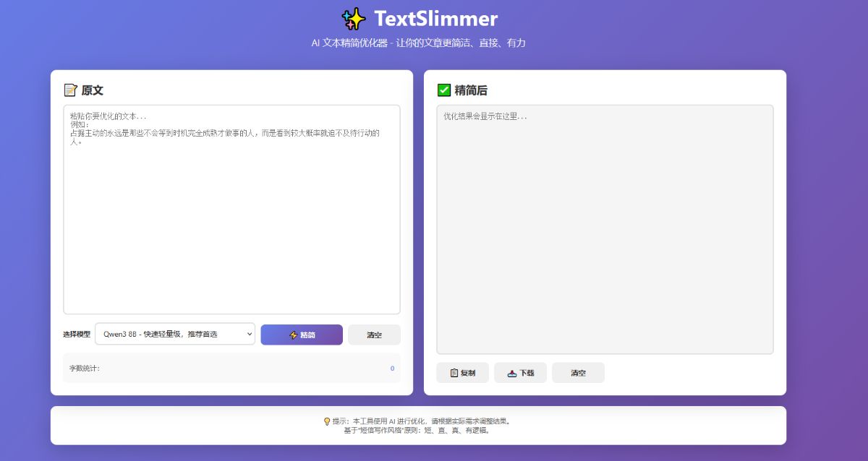Click 下载 to download the result
The image size is (868, 461).
pos(520,372)
